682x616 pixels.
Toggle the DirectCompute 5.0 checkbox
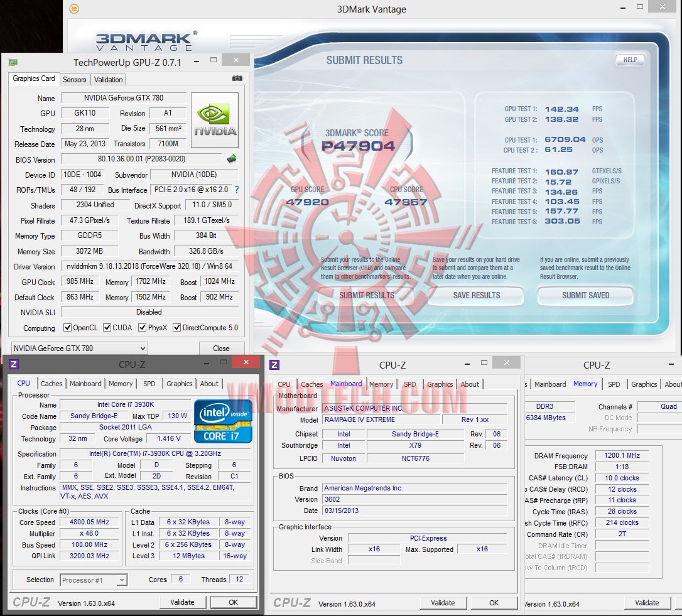pos(176,328)
